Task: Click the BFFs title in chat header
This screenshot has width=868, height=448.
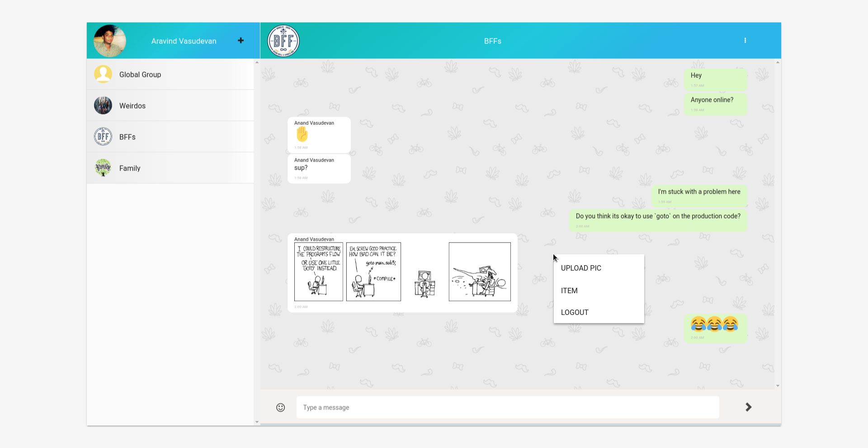Action: [493, 41]
